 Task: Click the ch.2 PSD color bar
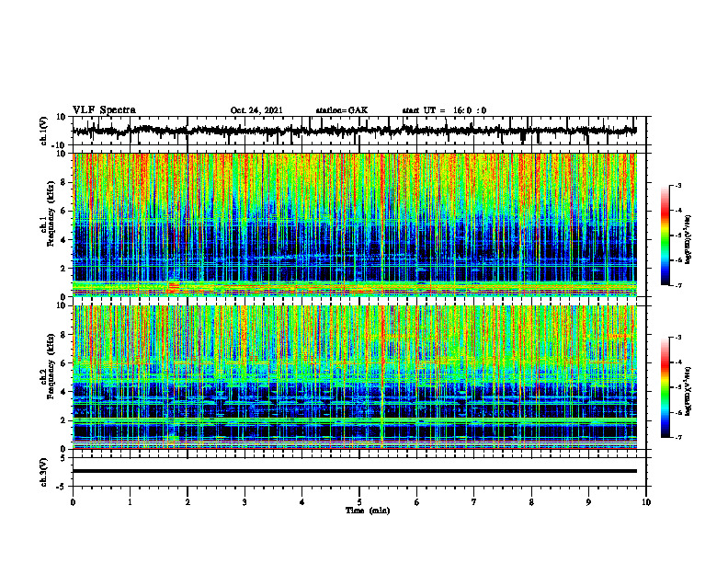coord(665,387)
